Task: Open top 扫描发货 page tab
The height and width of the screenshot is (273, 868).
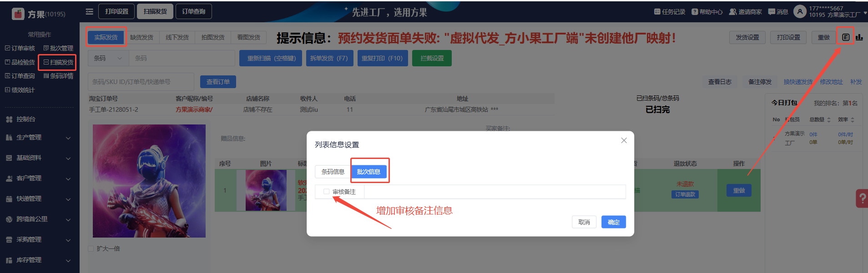Action: [155, 11]
